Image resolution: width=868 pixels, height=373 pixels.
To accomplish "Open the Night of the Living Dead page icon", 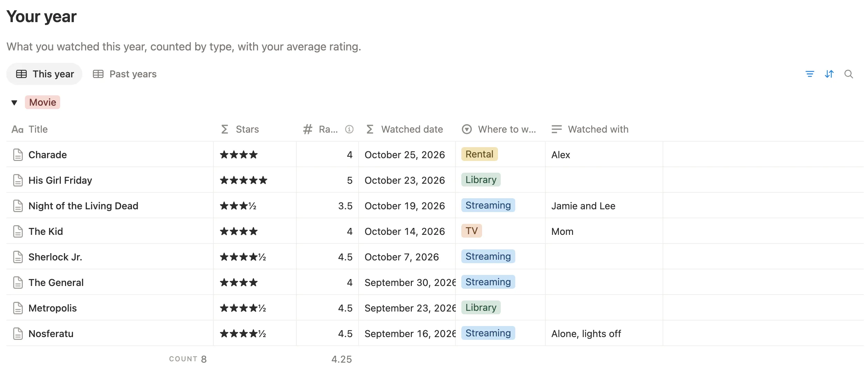I will click(x=18, y=206).
